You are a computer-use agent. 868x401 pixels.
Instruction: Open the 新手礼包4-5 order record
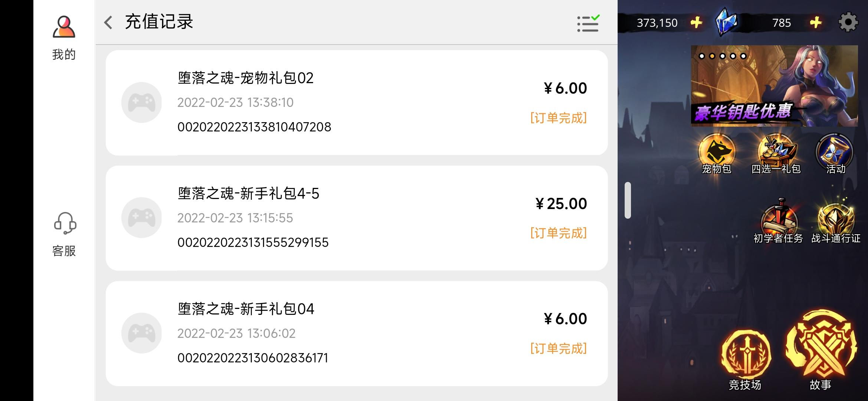pos(356,218)
